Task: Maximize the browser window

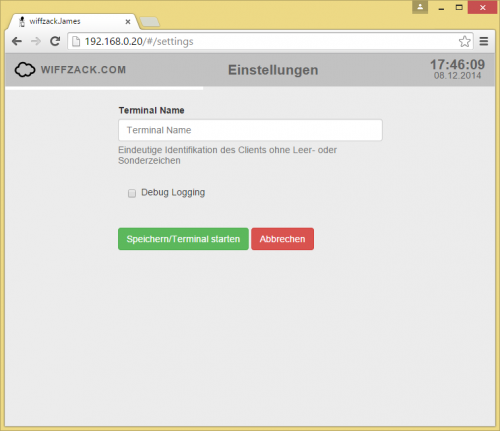Action: tap(459, 7)
